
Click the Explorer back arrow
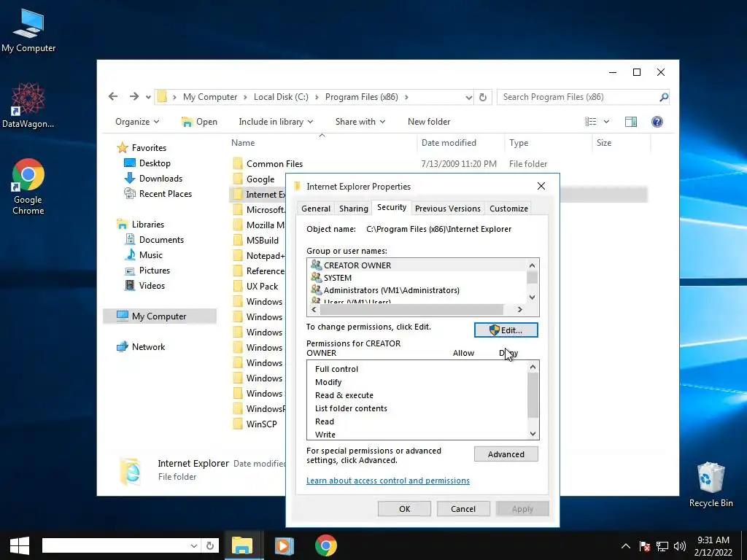pyautogui.click(x=113, y=97)
